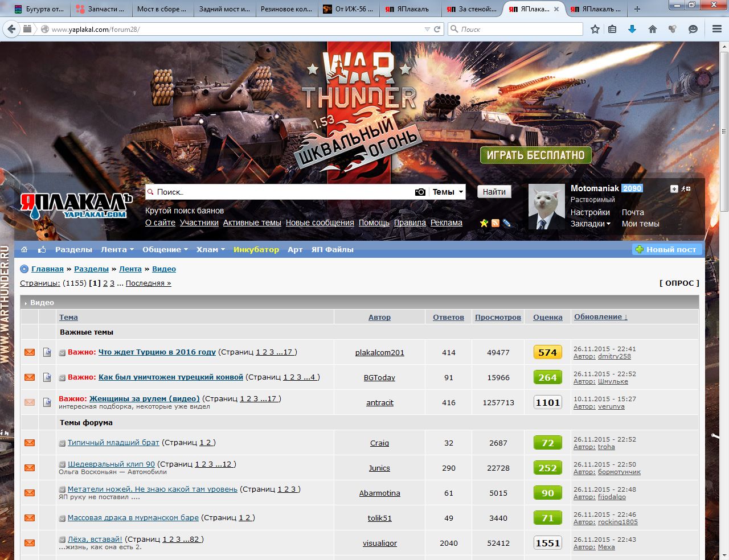This screenshot has width=729, height=560.
Task: Open the Активные темы link
Action: [x=252, y=223]
